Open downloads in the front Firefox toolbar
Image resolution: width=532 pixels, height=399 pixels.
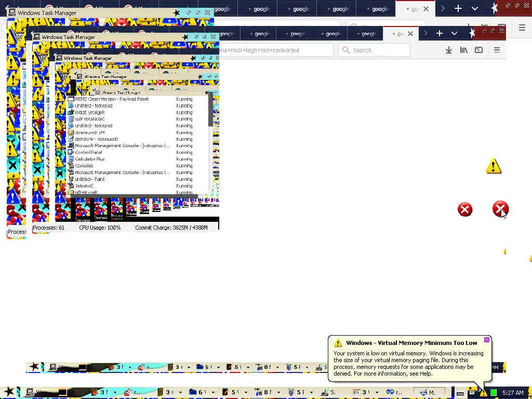tap(448, 50)
